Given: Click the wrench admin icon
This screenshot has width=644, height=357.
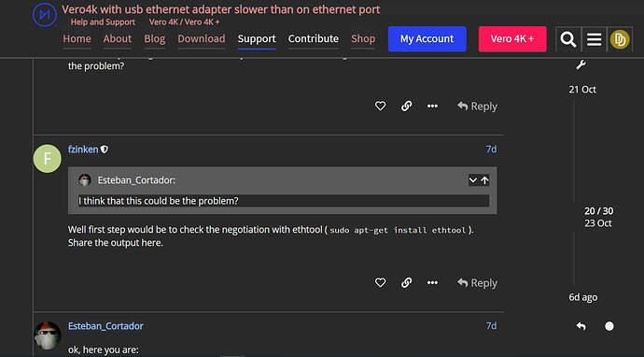Looking at the screenshot, I should tap(581, 64).
